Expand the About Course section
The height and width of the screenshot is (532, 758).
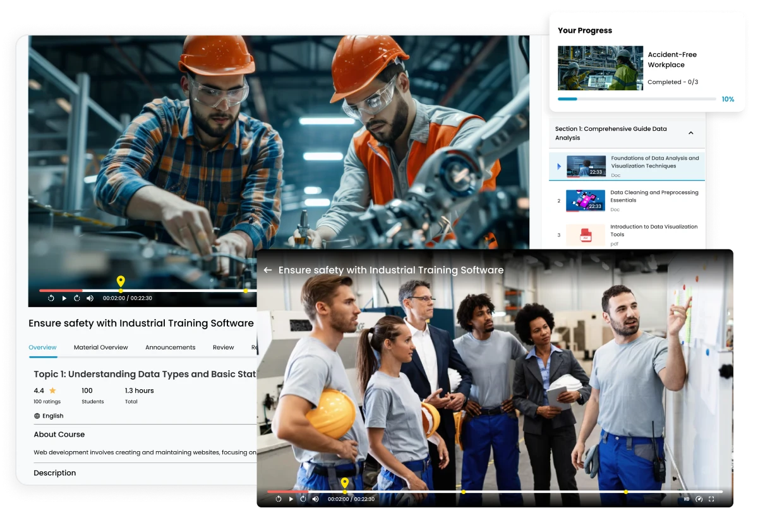click(59, 434)
